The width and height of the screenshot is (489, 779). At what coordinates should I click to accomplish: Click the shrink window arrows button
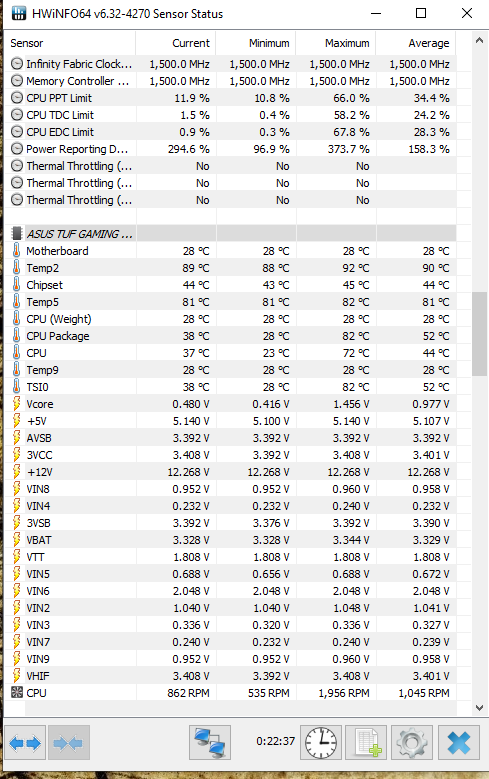(x=69, y=743)
